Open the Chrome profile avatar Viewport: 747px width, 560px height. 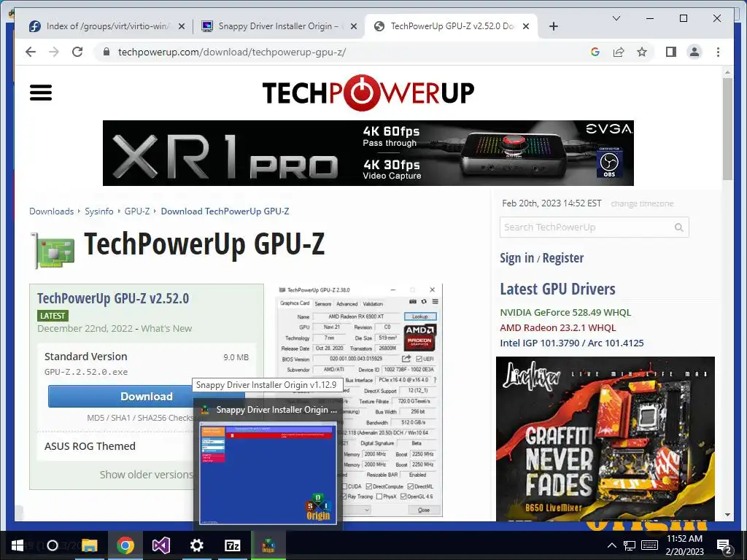pyautogui.click(x=694, y=52)
